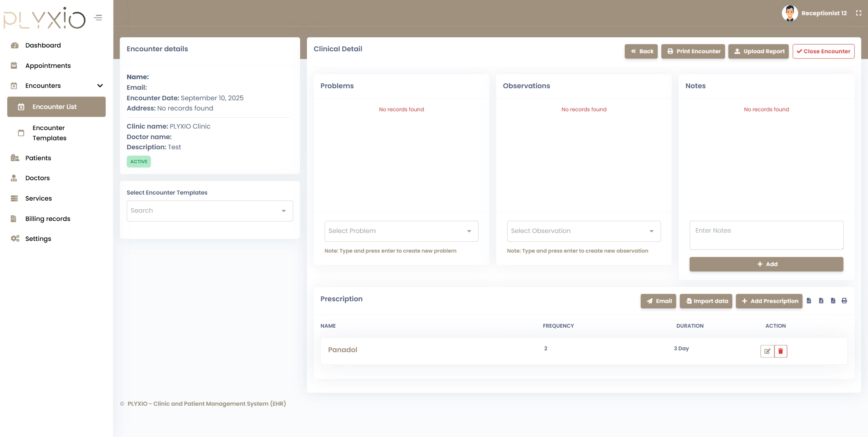
Task: Edit the Panadol prescription
Action: click(767, 351)
